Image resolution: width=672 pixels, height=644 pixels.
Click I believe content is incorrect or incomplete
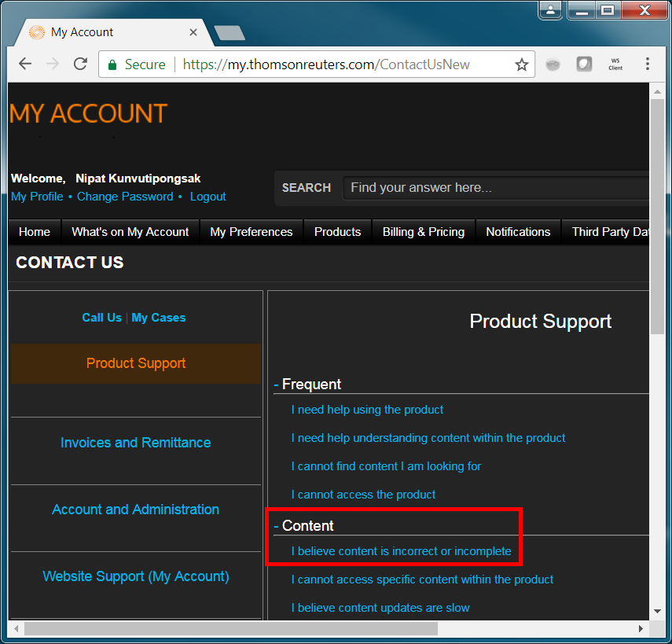pyautogui.click(x=401, y=551)
